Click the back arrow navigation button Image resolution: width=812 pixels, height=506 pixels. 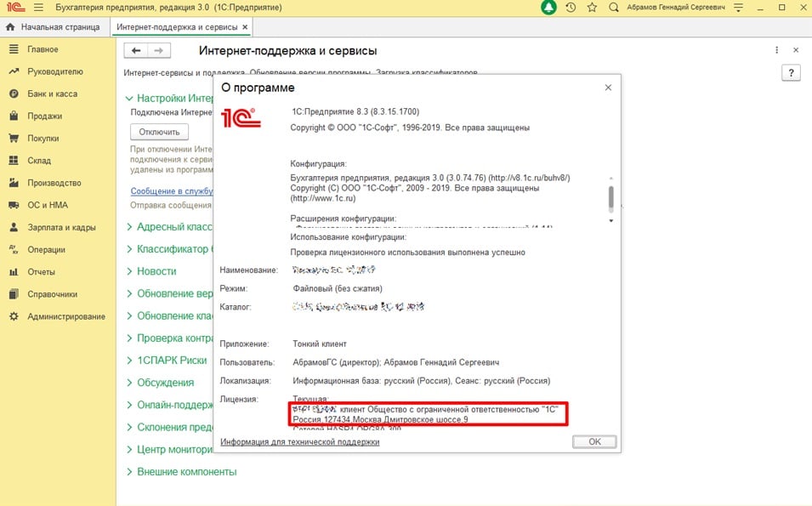[136, 51]
